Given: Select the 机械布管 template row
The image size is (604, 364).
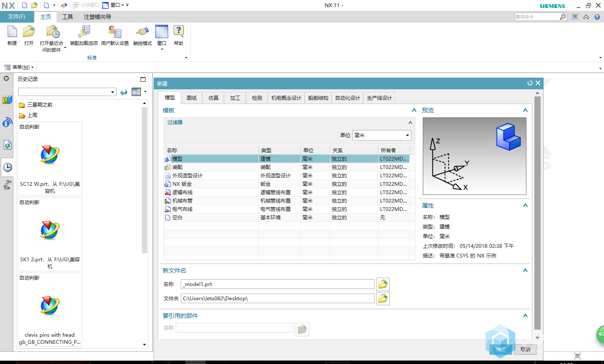Looking at the screenshot, I should click(286, 201).
